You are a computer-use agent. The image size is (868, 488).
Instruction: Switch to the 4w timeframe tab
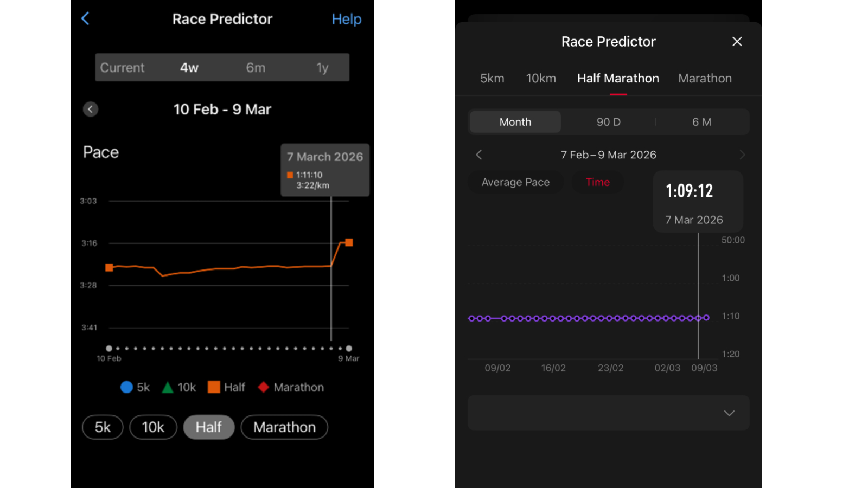tap(188, 67)
